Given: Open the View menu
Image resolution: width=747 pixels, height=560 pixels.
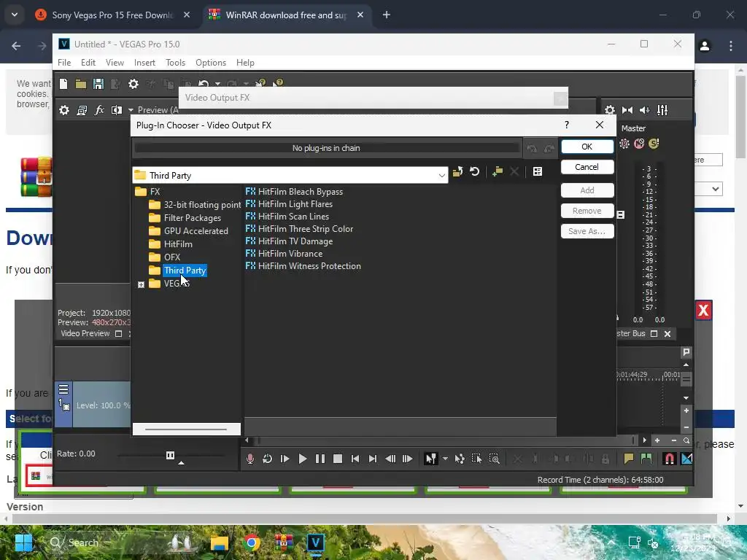Looking at the screenshot, I should [x=115, y=63].
